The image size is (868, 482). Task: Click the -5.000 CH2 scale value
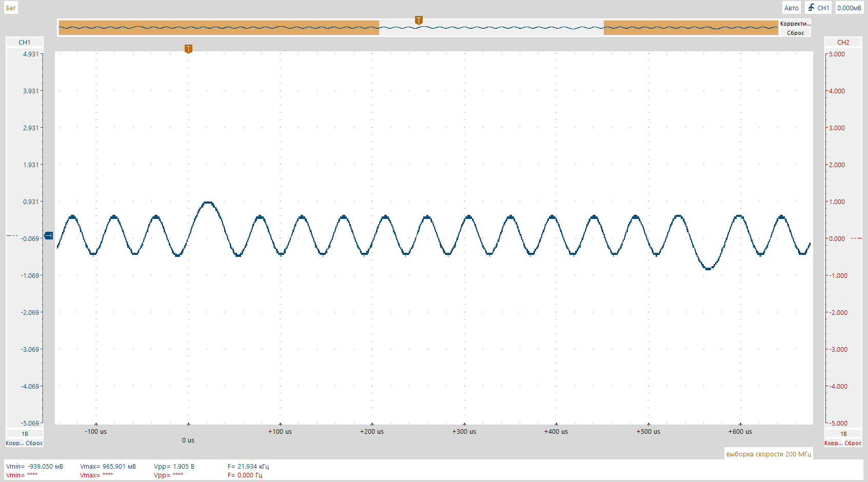pyautogui.click(x=838, y=423)
